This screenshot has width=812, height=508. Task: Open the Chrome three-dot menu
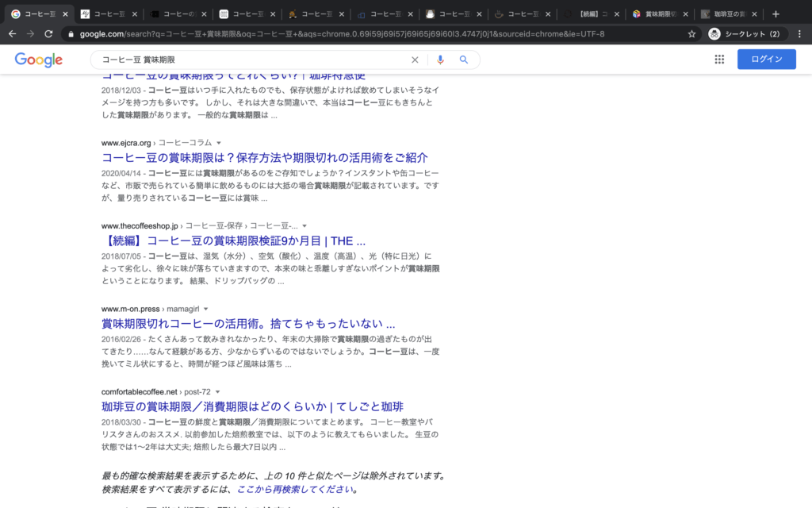[799, 33]
